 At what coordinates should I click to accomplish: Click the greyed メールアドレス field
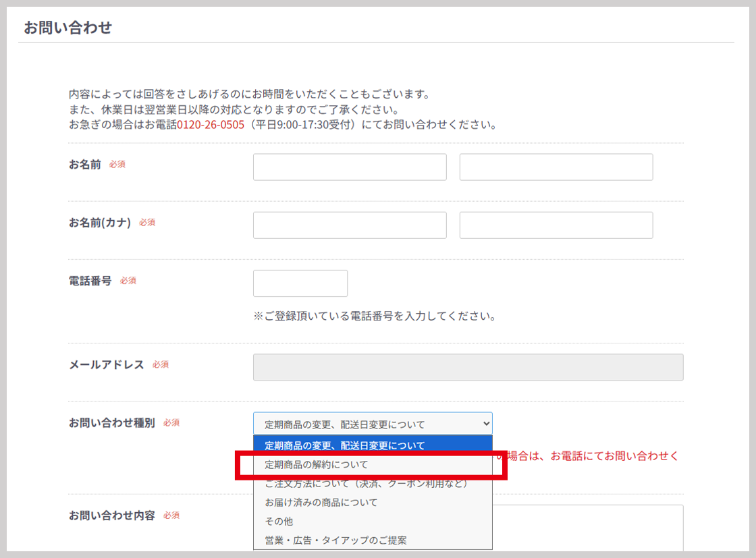pos(468,368)
